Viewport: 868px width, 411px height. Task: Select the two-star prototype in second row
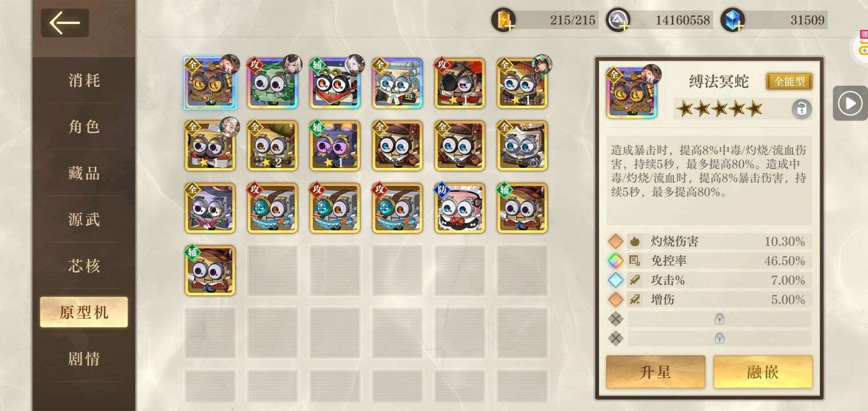point(272,146)
